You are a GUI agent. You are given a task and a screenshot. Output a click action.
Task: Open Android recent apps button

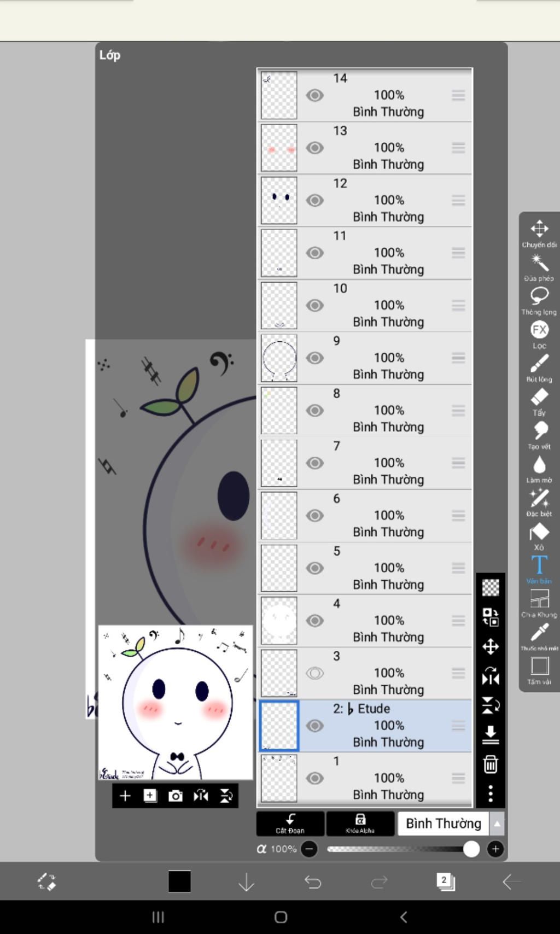[158, 917]
